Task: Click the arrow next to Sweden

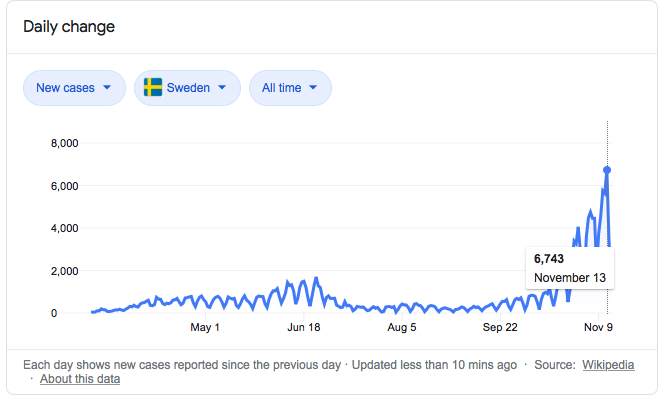Action: point(222,88)
